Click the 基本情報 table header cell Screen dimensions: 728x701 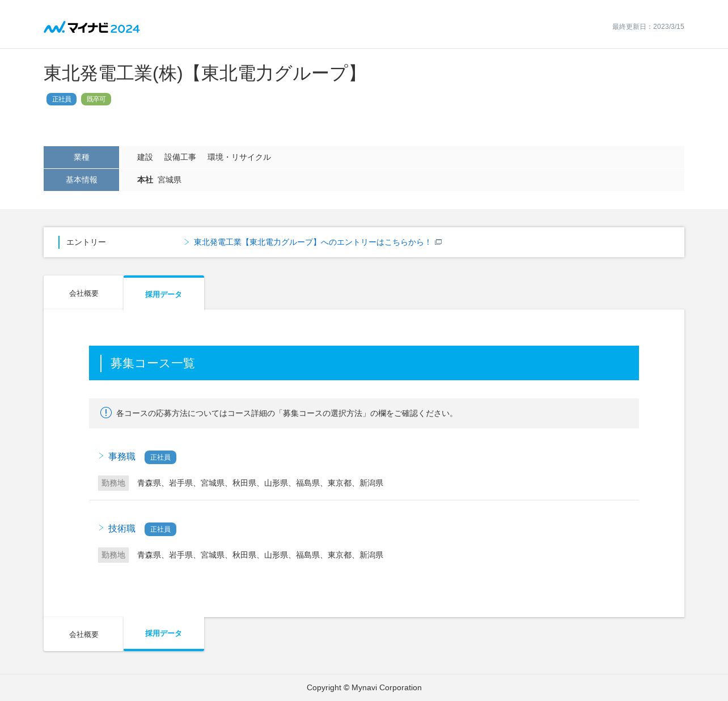81,180
